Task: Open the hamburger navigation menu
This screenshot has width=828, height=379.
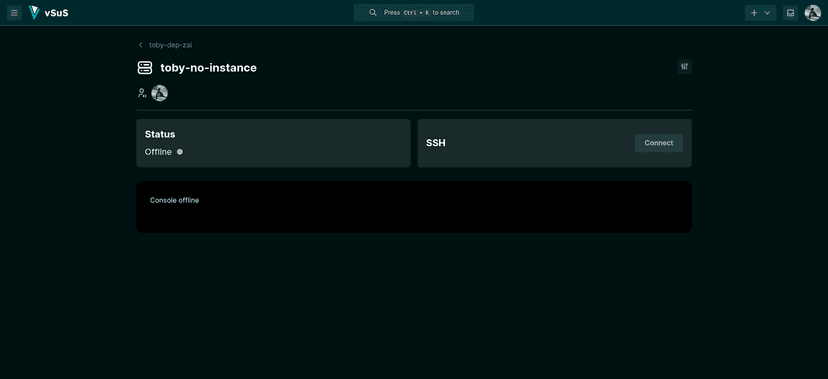Action: 14,13
